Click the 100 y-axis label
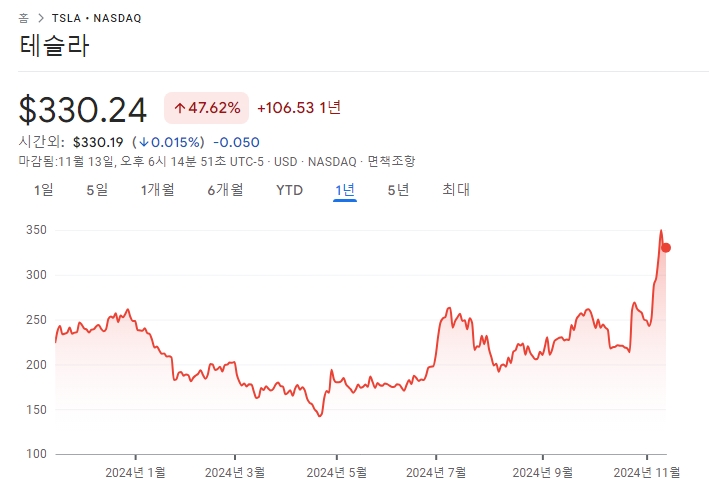The width and height of the screenshot is (709, 492). tap(36, 454)
